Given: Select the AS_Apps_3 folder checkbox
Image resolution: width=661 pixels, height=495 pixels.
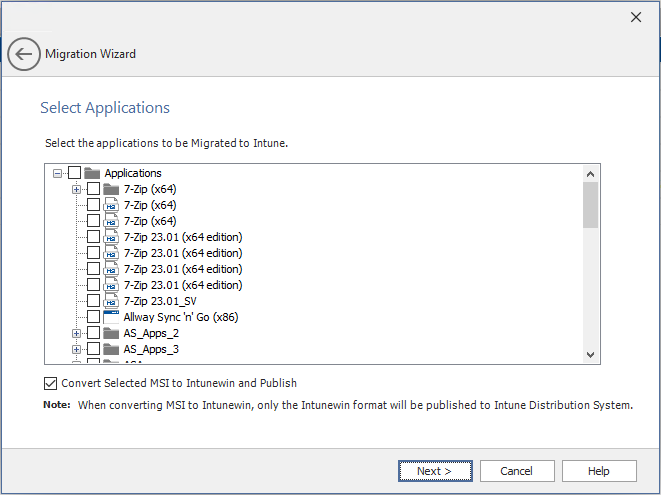Looking at the screenshot, I should click(93, 349).
